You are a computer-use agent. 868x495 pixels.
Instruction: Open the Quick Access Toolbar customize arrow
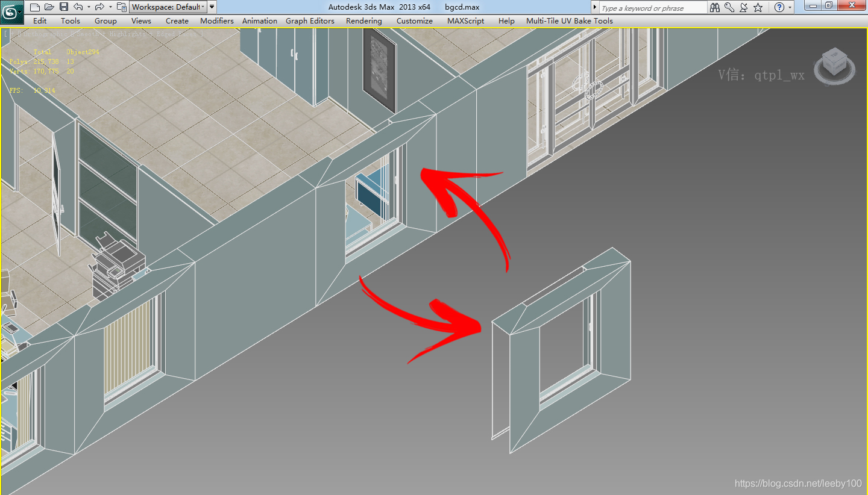tap(212, 7)
